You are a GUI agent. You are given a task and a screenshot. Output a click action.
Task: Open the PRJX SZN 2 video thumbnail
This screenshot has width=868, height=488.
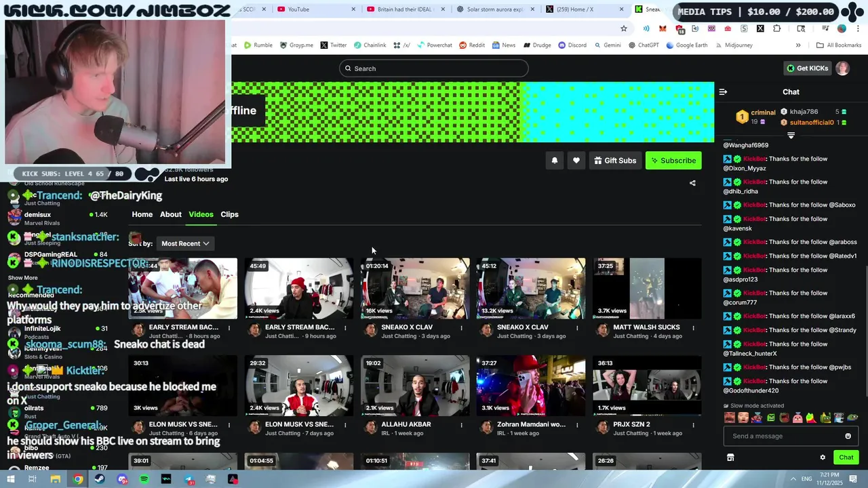click(647, 385)
